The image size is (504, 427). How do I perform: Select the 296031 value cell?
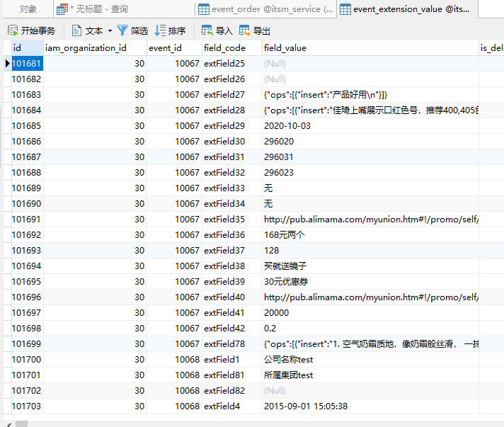370,157
